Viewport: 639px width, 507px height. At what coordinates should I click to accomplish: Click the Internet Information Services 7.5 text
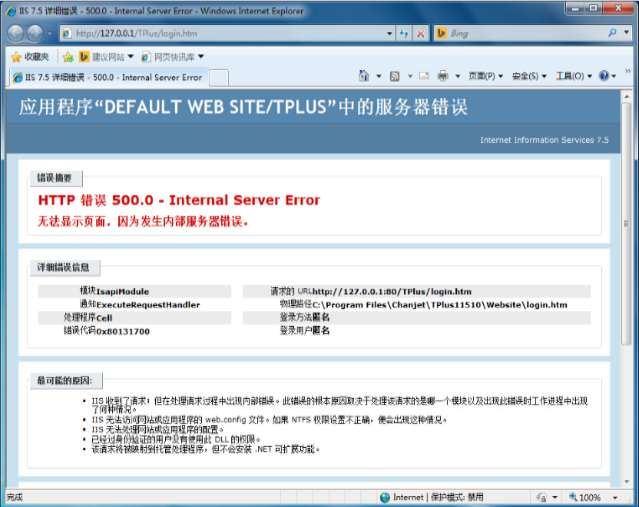pyautogui.click(x=544, y=140)
